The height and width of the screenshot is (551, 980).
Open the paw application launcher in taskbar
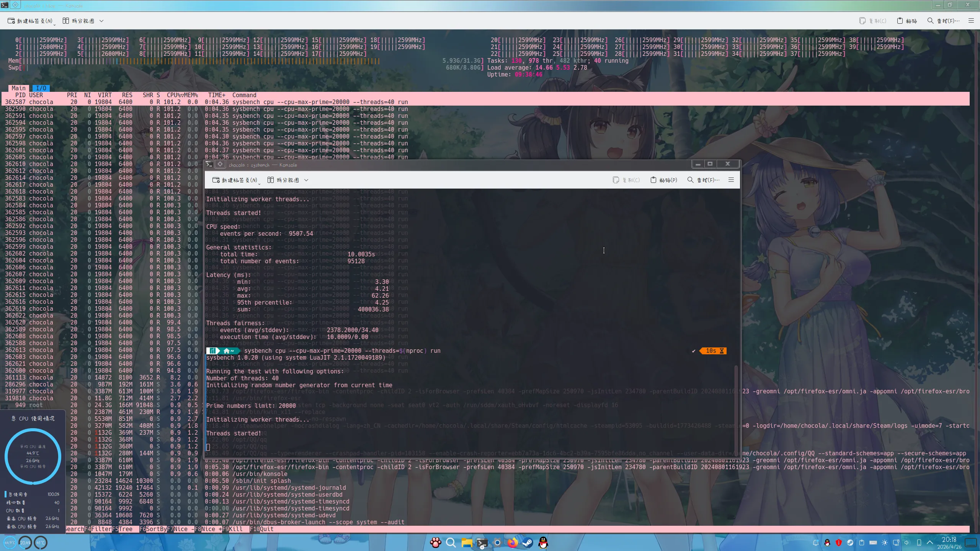436,543
